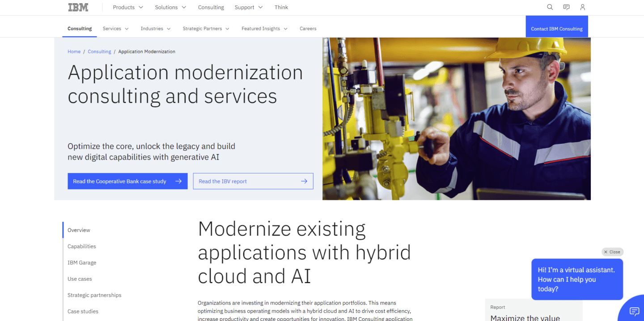
Task: Click heading Modernize existing applications
Action: click(304, 253)
